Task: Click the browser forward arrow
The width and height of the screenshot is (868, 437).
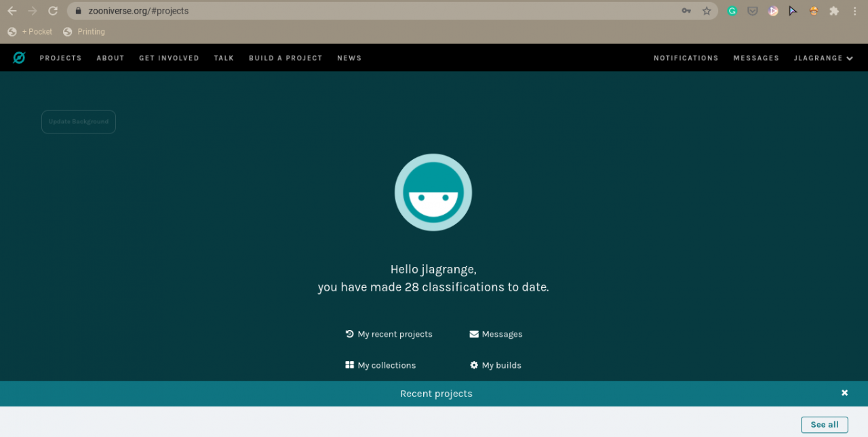Action: pyautogui.click(x=32, y=11)
